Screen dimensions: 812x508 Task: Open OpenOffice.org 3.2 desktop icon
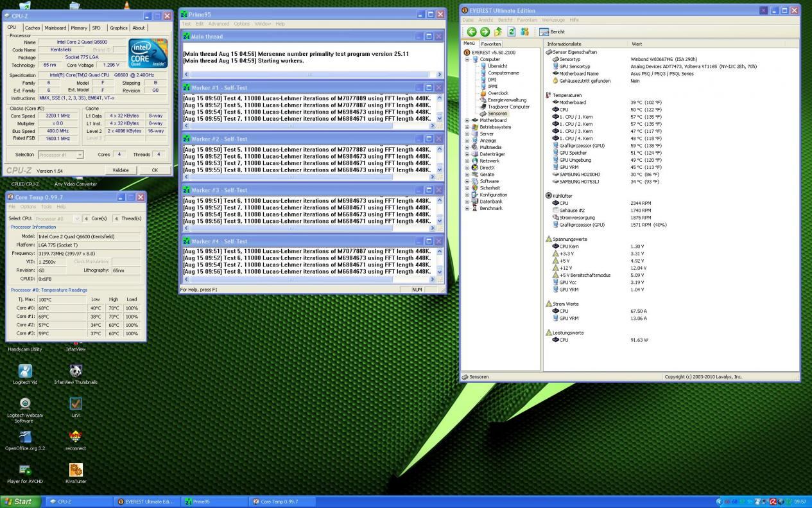25,441
